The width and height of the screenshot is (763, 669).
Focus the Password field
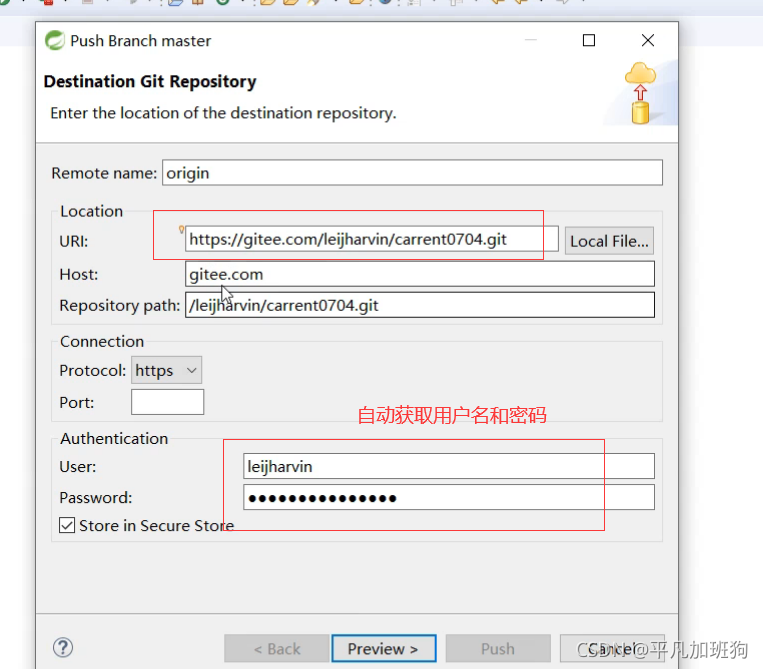(x=449, y=497)
